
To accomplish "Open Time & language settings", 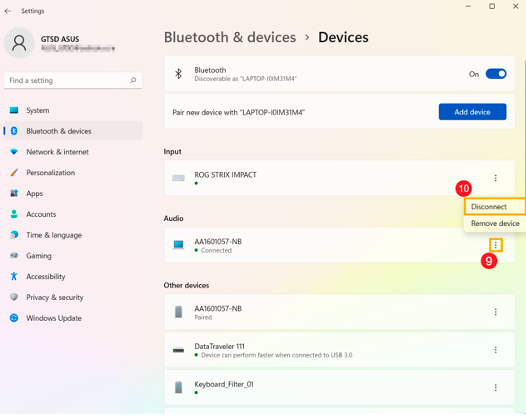I will coord(73,235).
